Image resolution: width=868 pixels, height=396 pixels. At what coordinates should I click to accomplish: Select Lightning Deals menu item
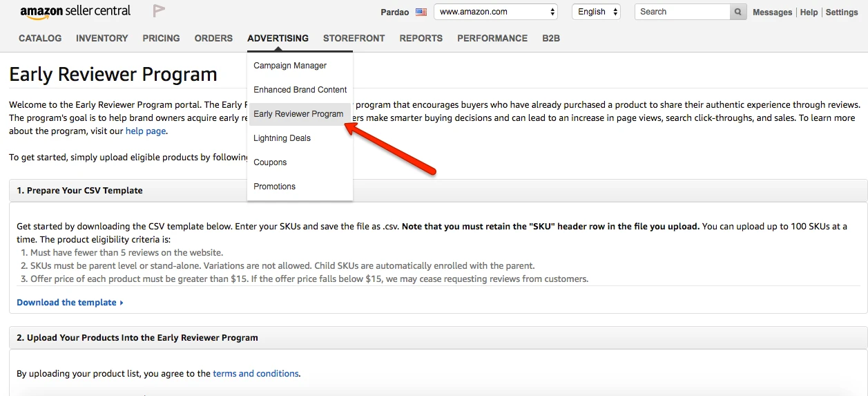[300, 138]
